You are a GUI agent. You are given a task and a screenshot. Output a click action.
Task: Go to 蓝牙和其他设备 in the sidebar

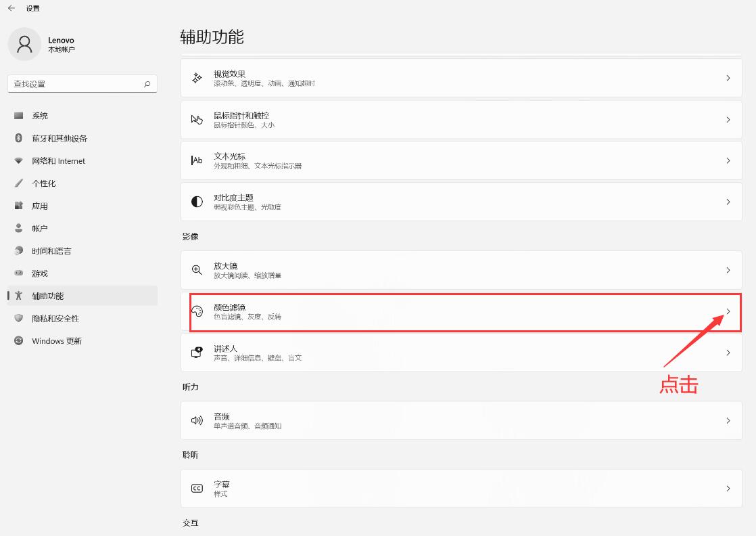(60, 138)
